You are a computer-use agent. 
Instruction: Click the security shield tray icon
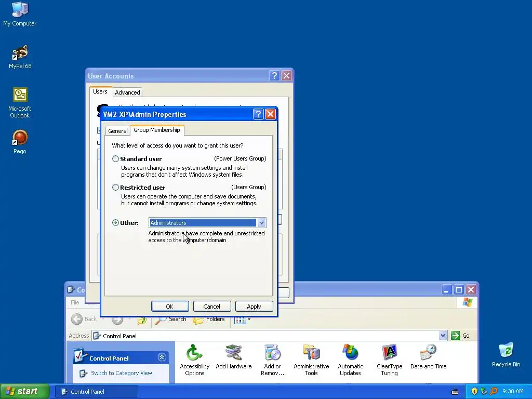(x=474, y=391)
